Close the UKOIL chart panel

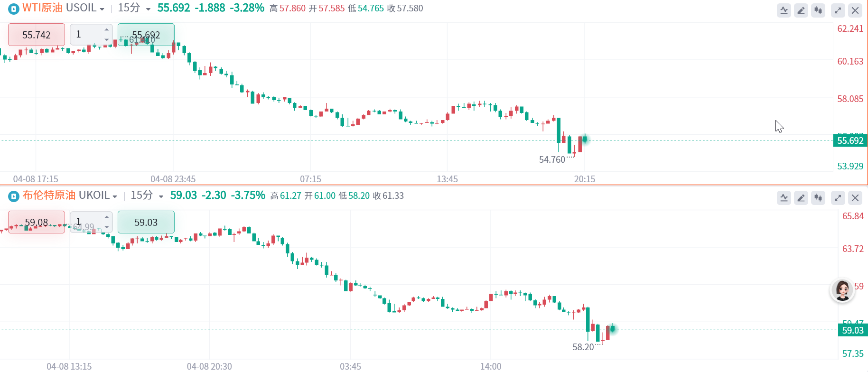855,198
